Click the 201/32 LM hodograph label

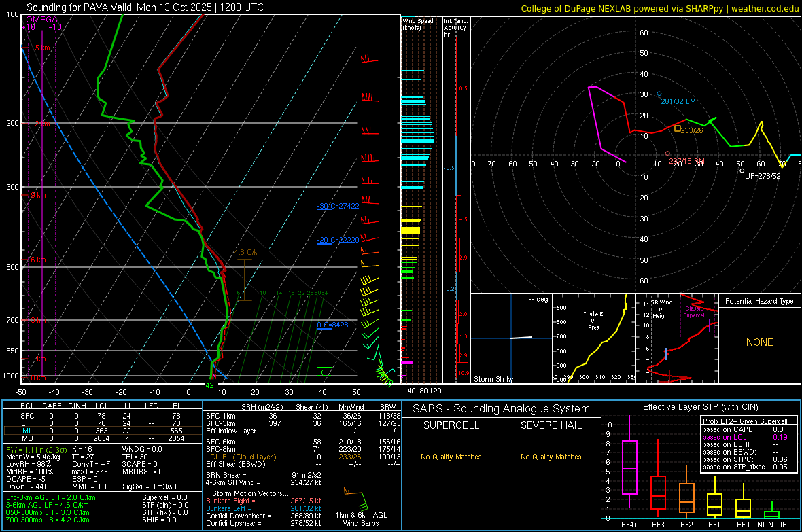pyautogui.click(x=678, y=101)
